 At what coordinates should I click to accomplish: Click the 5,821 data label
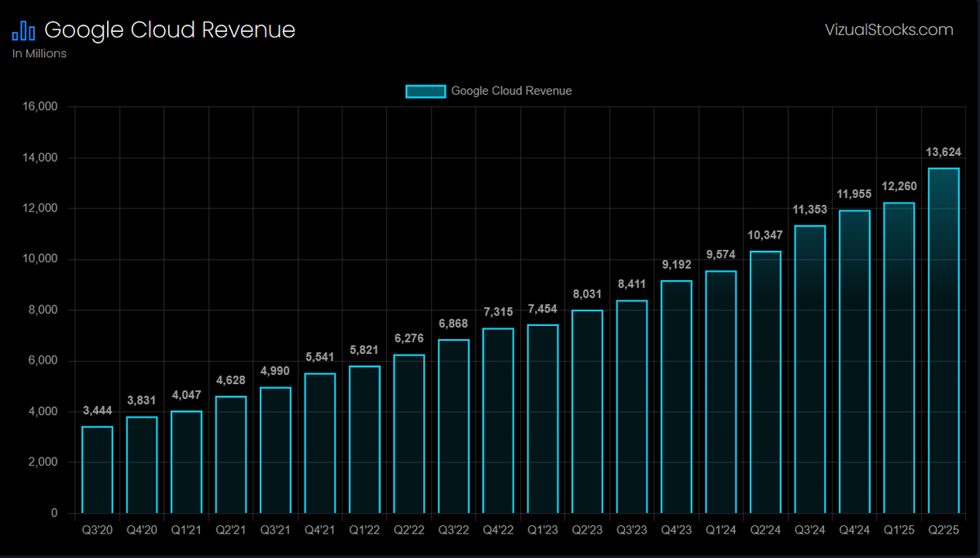(364, 350)
